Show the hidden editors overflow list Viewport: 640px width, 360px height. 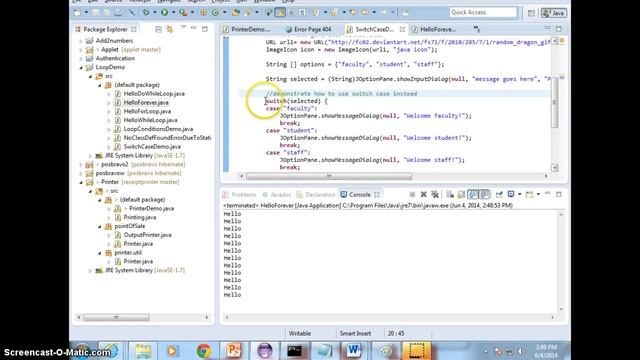coord(476,29)
